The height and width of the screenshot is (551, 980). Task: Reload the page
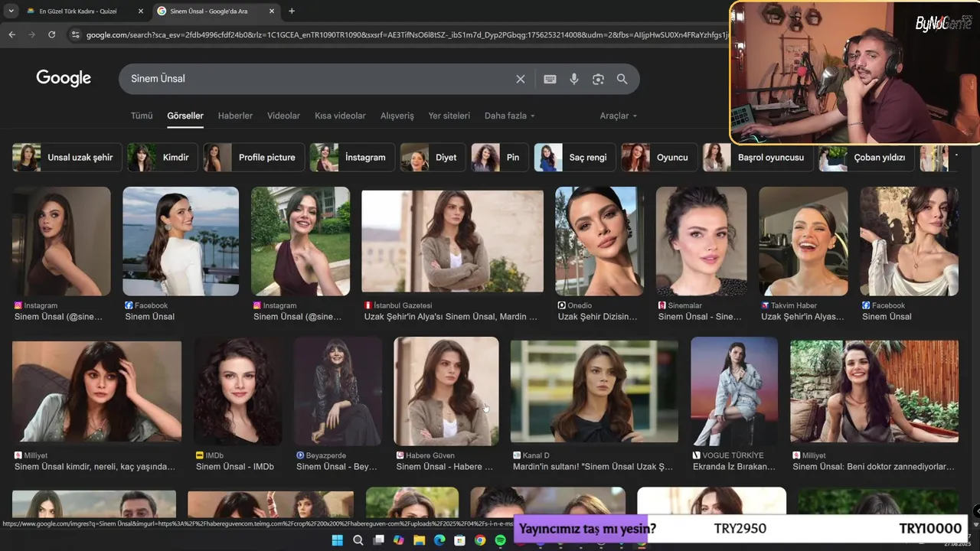point(51,34)
